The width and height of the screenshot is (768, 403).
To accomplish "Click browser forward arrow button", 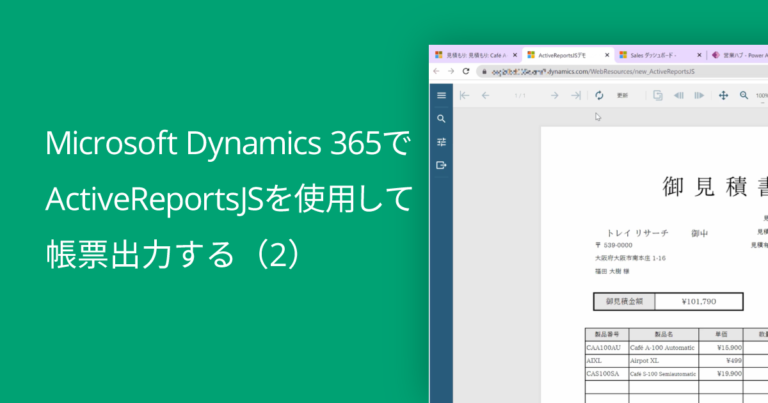I will click(451, 71).
